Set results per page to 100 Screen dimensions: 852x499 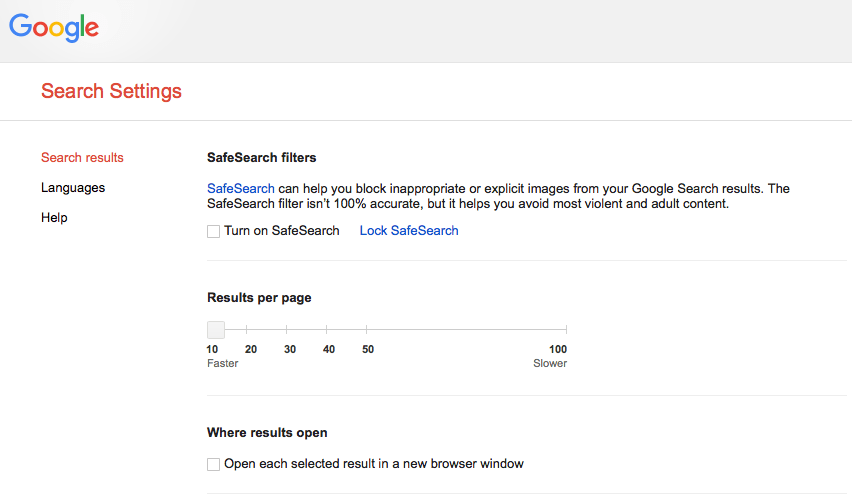click(x=566, y=329)
